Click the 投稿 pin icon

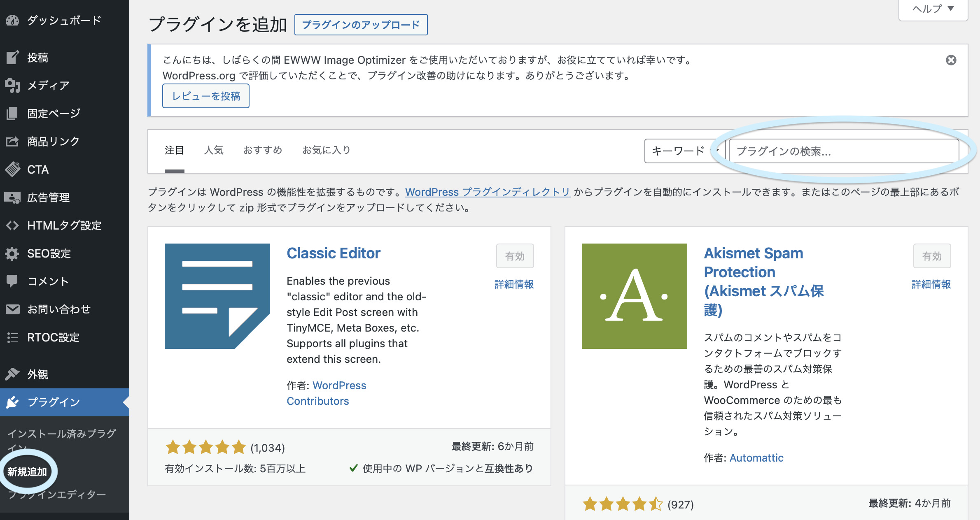12,57
